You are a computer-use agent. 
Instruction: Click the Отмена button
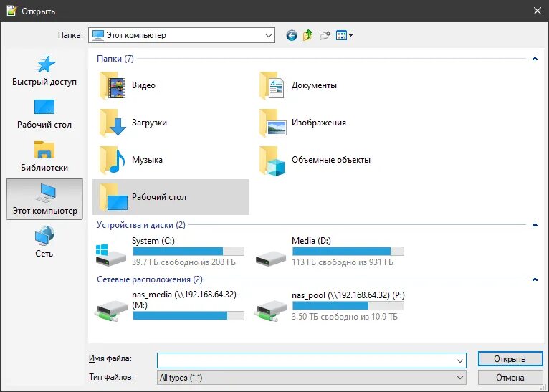[510, 378]
